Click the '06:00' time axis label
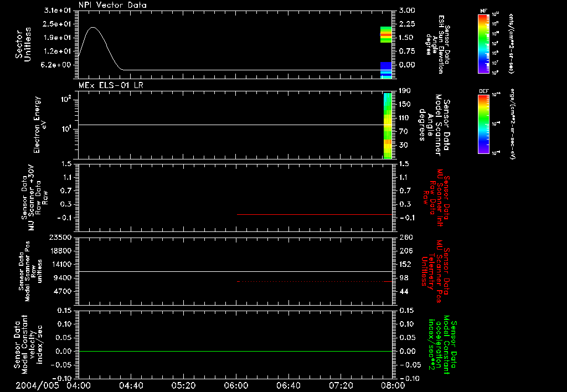 coord(236,385)
